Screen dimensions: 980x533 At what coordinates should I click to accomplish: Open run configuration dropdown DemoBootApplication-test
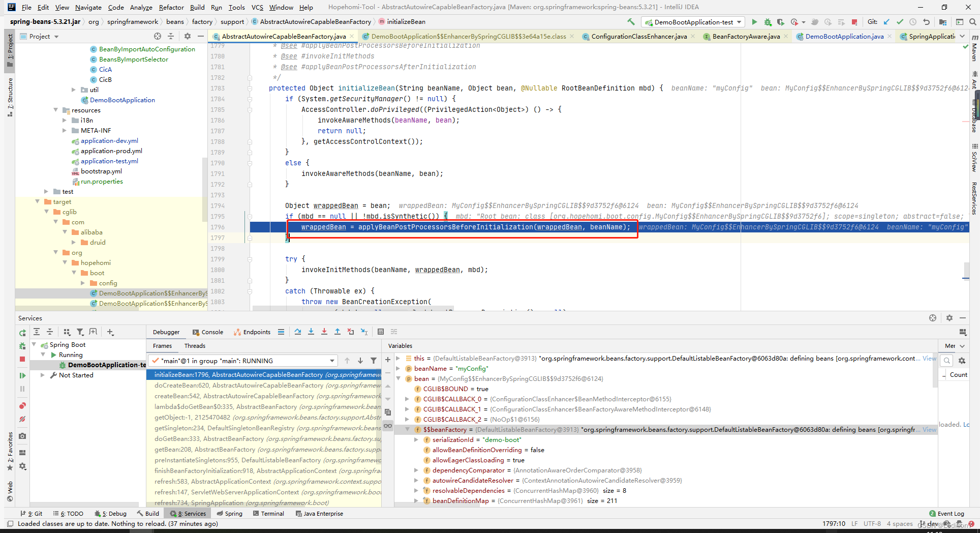[x=693, y=22]
